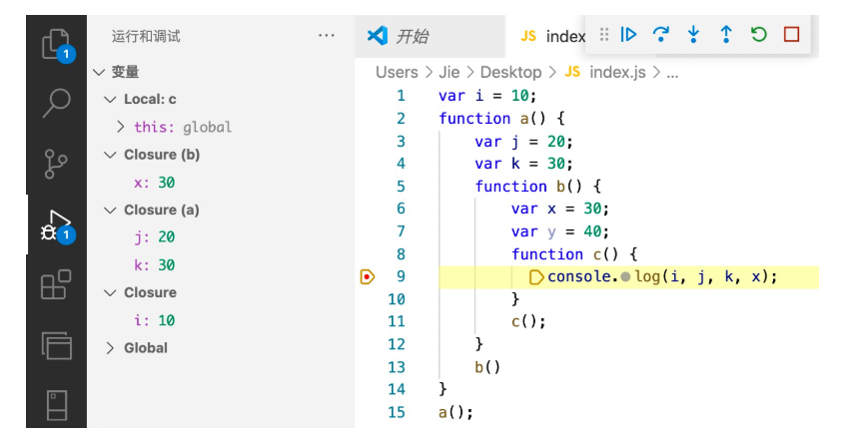Click inline breakpoint marker before console
This screenshot has width=868, height=436.
(535, 276)
